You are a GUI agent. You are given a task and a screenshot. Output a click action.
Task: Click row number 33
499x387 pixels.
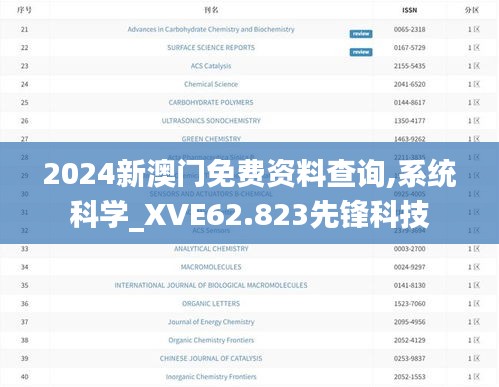tap(24, 249)
